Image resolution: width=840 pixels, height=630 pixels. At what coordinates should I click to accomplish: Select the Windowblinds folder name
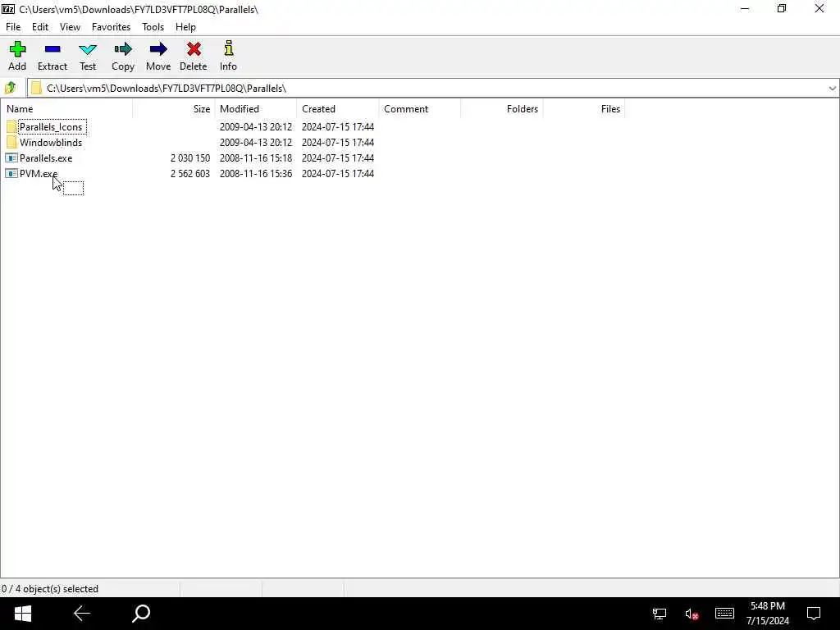pos(51,143)
